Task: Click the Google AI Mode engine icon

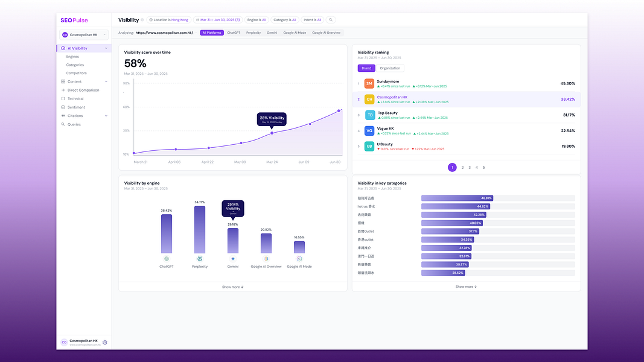Action: (299, 259)
